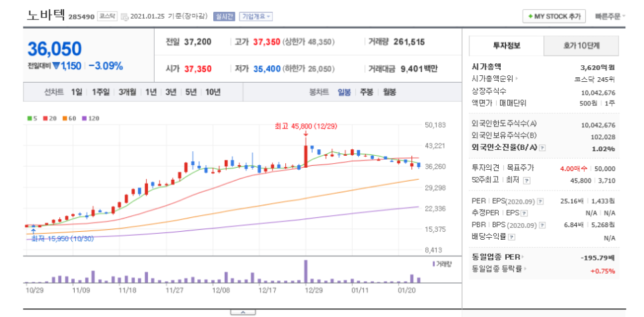
Task: Click the help icon beside PER EPS(2020.09)
Action: pyautogui.click(x=541, y=201)
